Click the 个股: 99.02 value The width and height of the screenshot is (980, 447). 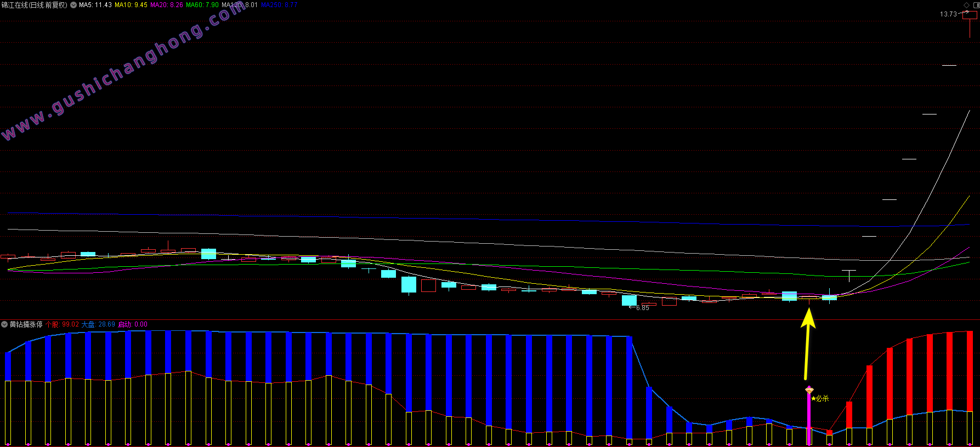pyautogui.click(x=63, y=324)
